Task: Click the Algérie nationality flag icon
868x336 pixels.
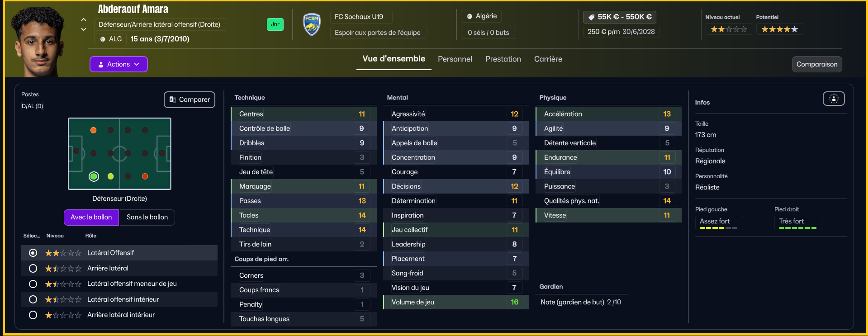Action: pos(470,16)
